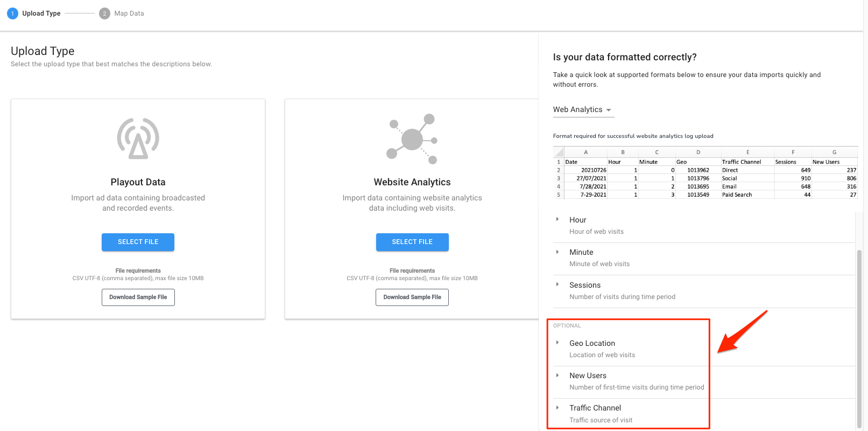Click the format panel vertical scrollbar
The image size is (868, 431).
(x=859, y=334)
